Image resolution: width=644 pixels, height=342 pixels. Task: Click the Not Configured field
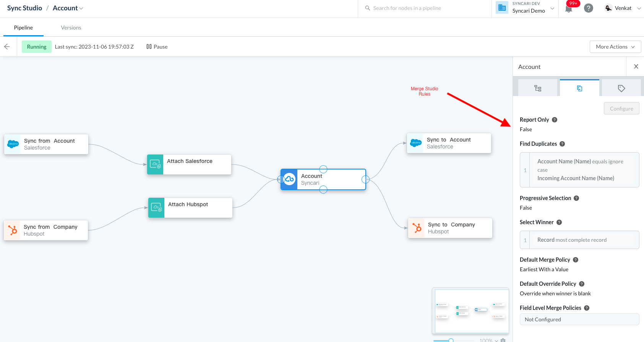pyautogui.click(x=579, y=319)
